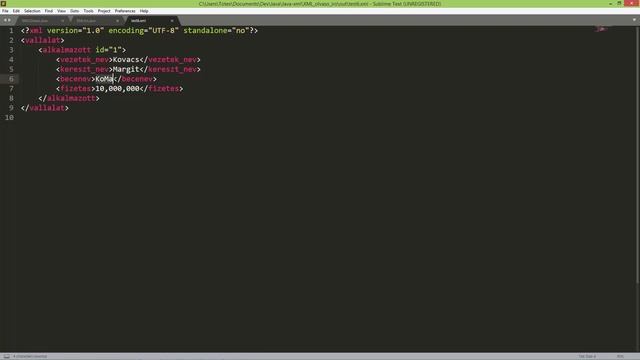Click the text Margit on line 5
Image resolution: width=640 pixels, height=360 pixels.
pos(126,69)
